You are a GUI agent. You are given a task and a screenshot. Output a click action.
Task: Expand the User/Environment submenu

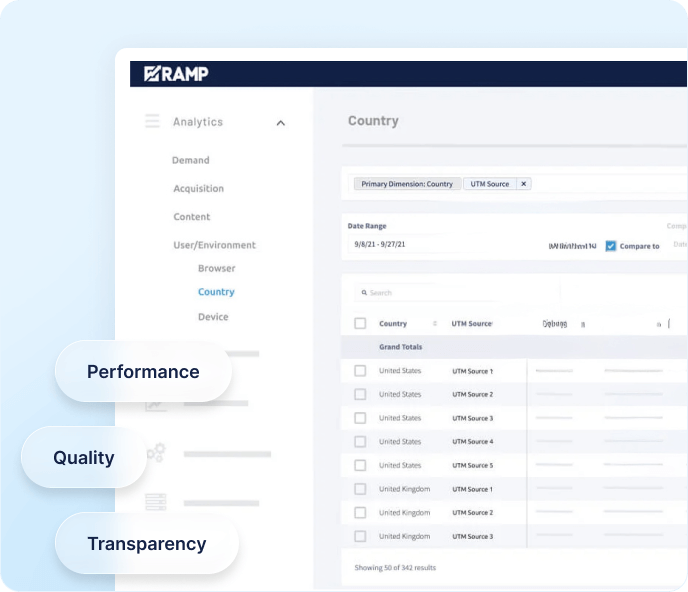tap(214, 245)
